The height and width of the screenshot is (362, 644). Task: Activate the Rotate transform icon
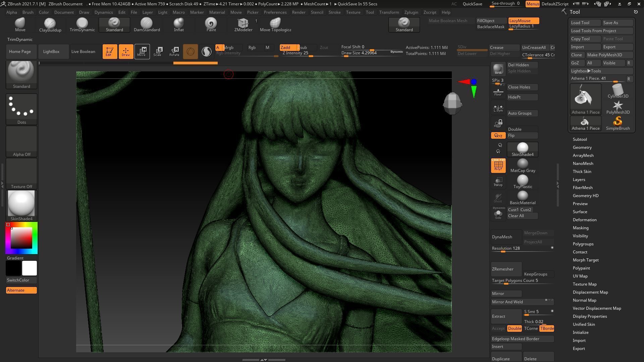click(x=174, y=52)
